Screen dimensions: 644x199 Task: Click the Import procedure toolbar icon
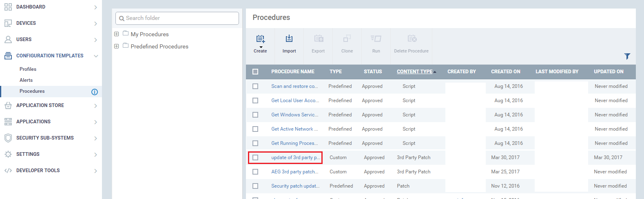point(289,39)
